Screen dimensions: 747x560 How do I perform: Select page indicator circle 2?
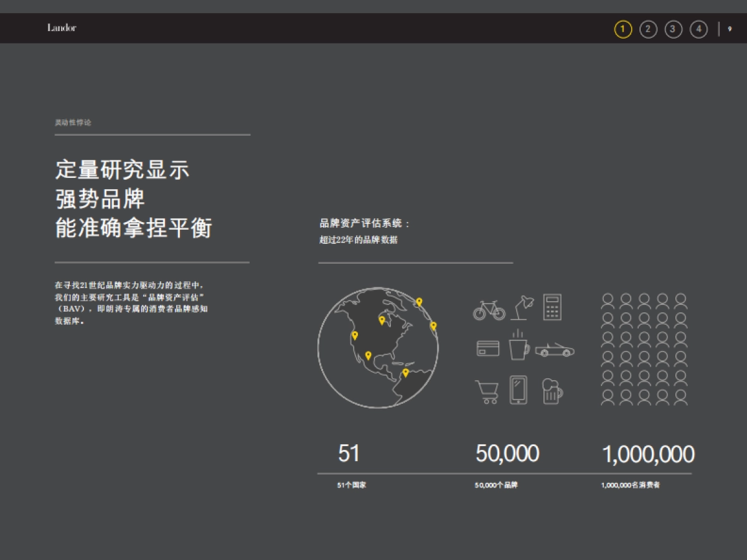(648, 28)
